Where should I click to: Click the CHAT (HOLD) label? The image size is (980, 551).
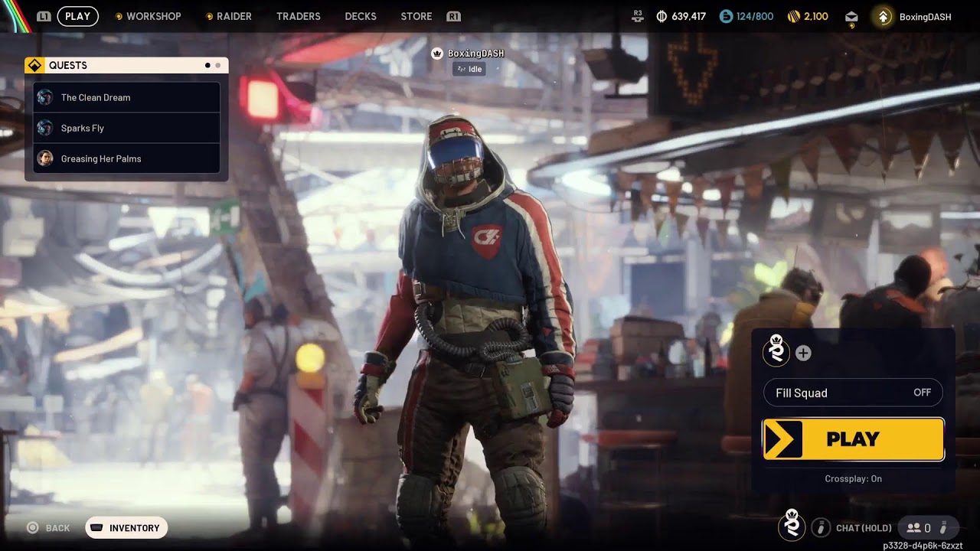pyautogui.click(x=864, y=528)
